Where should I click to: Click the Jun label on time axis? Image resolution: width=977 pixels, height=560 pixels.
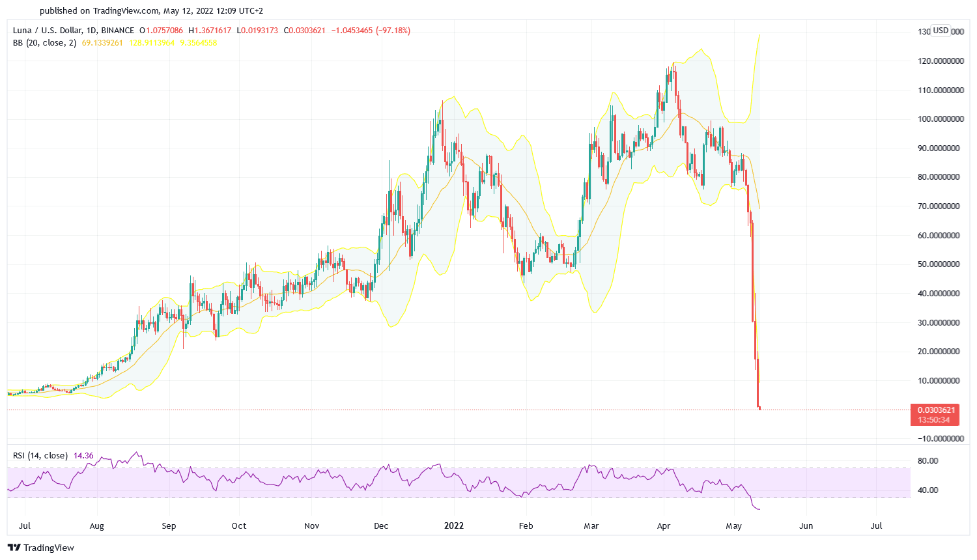coord(806,526)
